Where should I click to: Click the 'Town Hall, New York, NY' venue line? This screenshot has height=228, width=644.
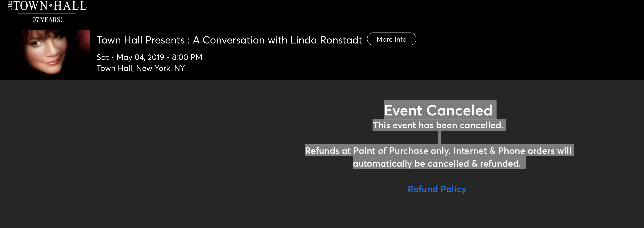[x=140, y=68]
